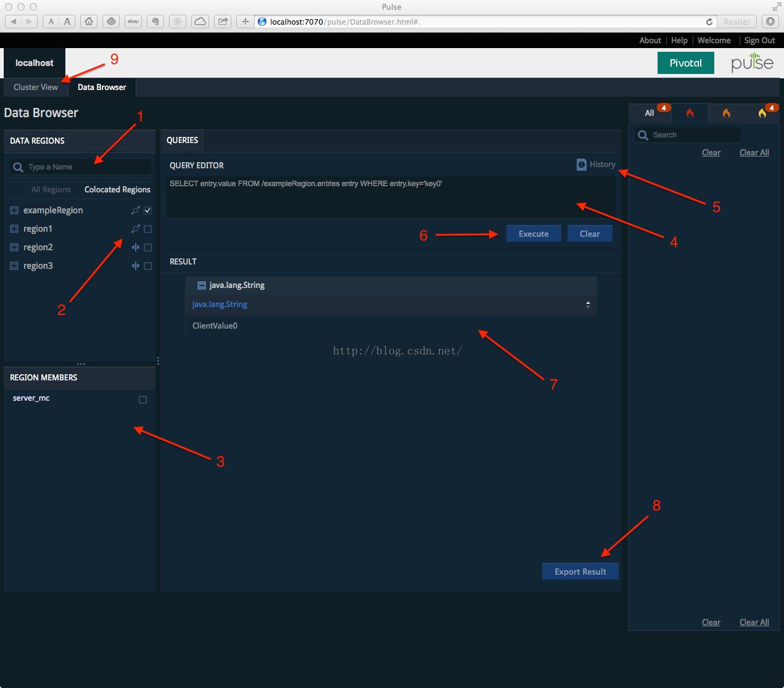Click the browser back arrow
This screenshot has width=784, height=688.
tap(14, 22)
